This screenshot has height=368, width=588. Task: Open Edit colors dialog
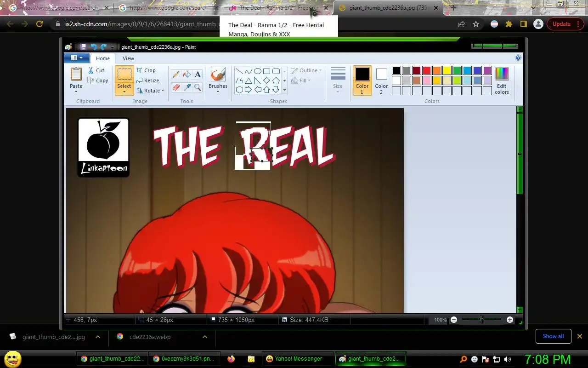click(x=502, y=81)
